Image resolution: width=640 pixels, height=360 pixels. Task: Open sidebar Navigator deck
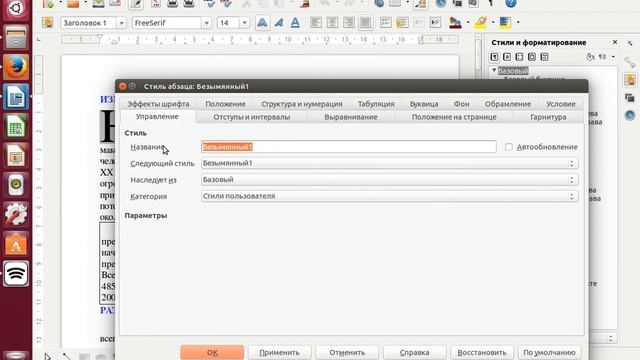coord(630,116)
